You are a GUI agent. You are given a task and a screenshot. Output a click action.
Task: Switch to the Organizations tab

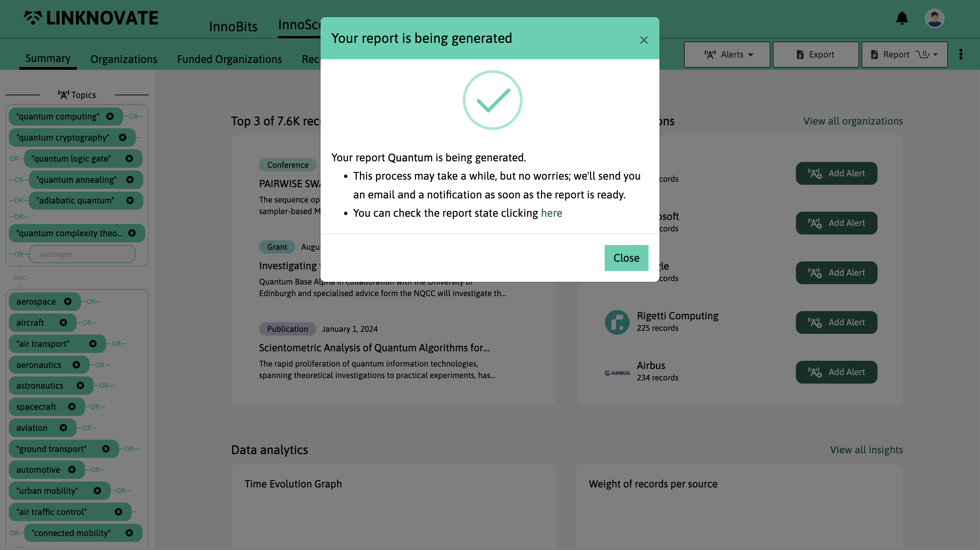click(124, 59)
